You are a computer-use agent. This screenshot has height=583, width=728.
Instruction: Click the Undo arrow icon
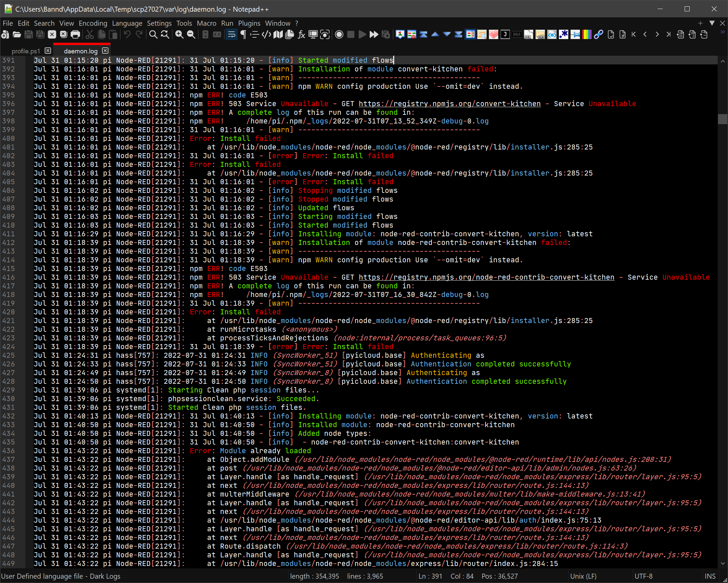[x=127, y=34]
